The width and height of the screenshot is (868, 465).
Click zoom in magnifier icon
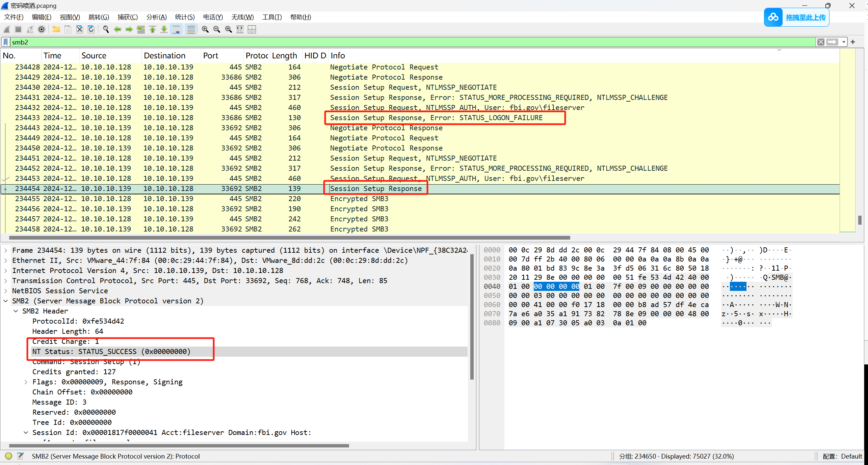coord(205,30)
